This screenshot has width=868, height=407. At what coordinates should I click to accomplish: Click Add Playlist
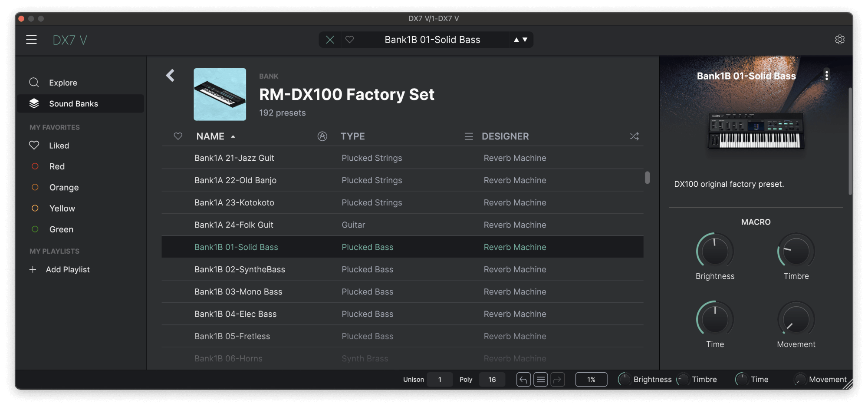(67, 269)
